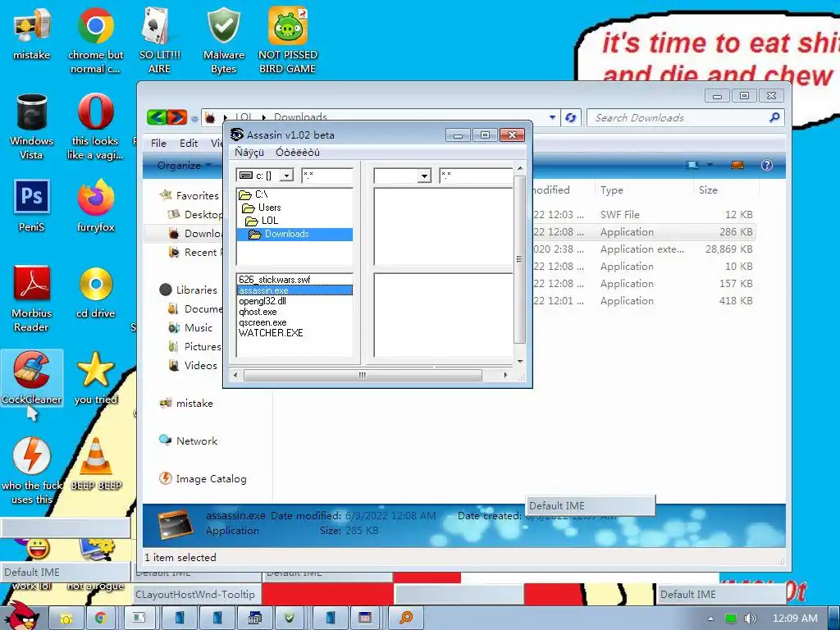The height and width of the screenshot is (630, 840).
Task: Click Assasin's horizontal scrollbar thumb
Action: point(363,375)
